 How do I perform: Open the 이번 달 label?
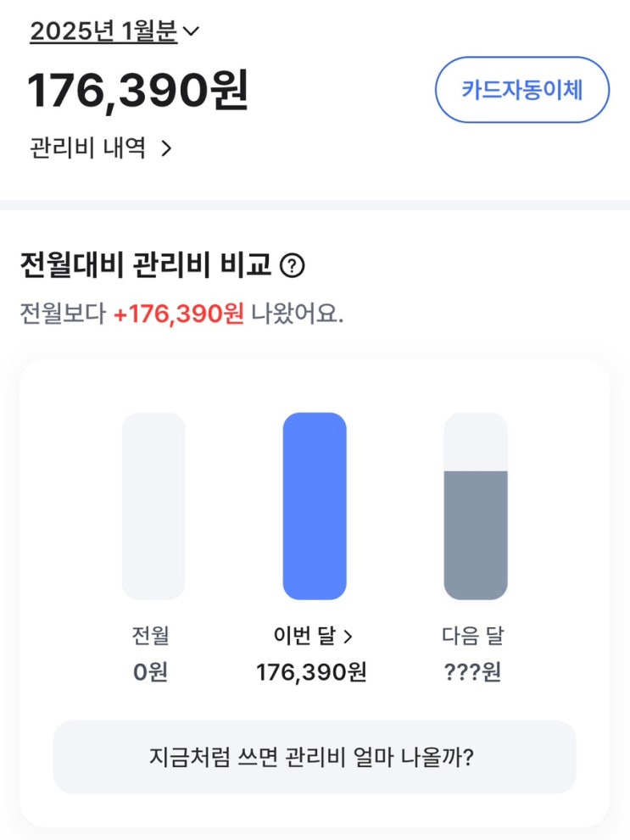pos(304,635)
